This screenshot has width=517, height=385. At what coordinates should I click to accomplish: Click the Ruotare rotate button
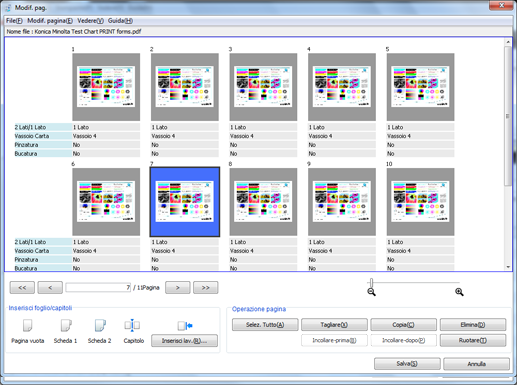tap(473, 340)
